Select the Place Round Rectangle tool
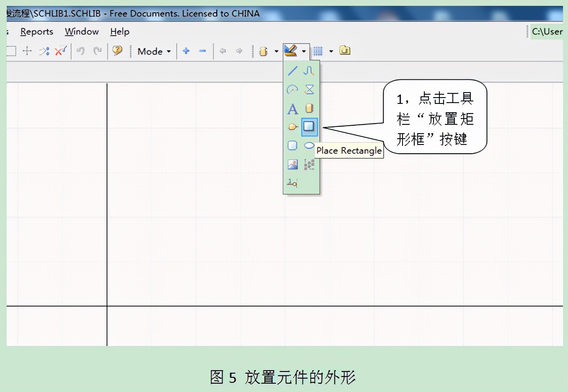The height and width of the screenshot is (392, 568). [x=292, y=145]
